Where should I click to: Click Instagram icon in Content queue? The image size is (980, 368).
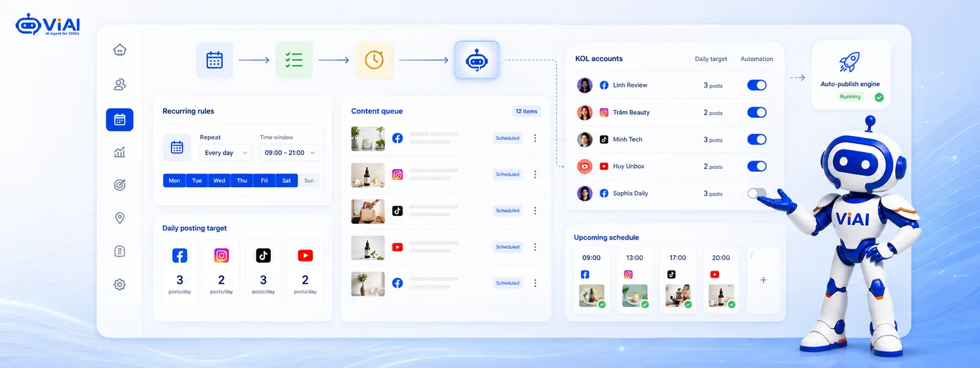(x=398, y=175)
